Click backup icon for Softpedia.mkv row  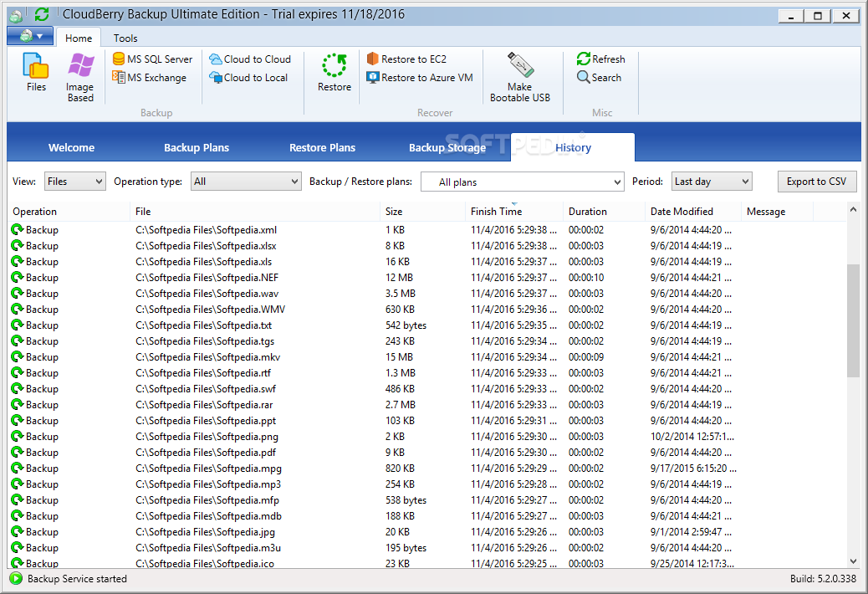click(18, 356)
